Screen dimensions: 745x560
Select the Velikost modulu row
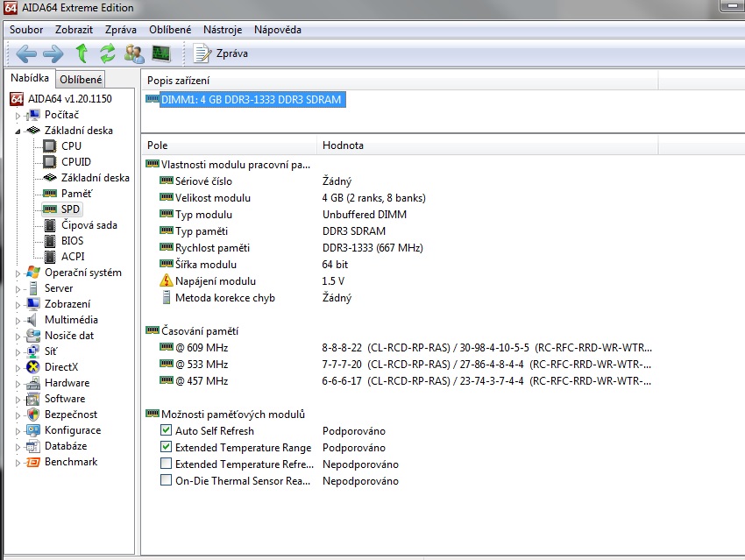[292, 197]
